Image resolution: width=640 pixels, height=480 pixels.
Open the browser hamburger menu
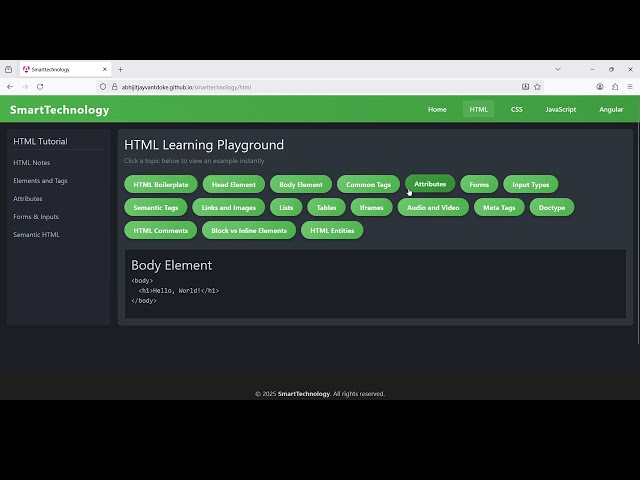click(x=630, y=87)
